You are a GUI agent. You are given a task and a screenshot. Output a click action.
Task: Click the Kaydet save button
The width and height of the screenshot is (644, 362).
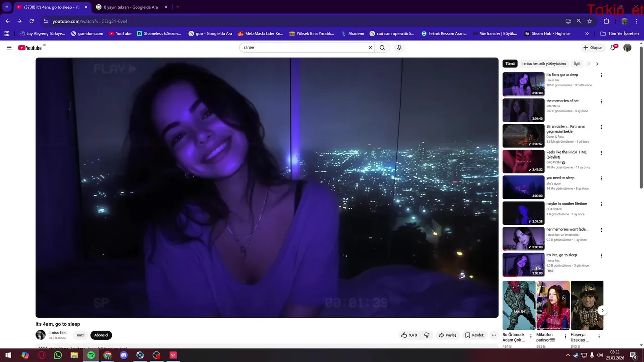click(474, 335)
